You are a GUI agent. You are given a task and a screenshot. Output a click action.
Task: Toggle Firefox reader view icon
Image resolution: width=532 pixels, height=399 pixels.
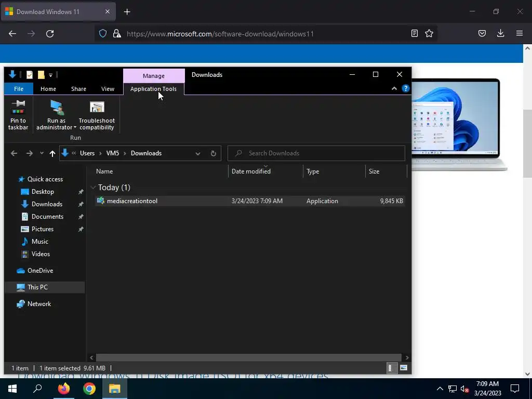[414, 33]
